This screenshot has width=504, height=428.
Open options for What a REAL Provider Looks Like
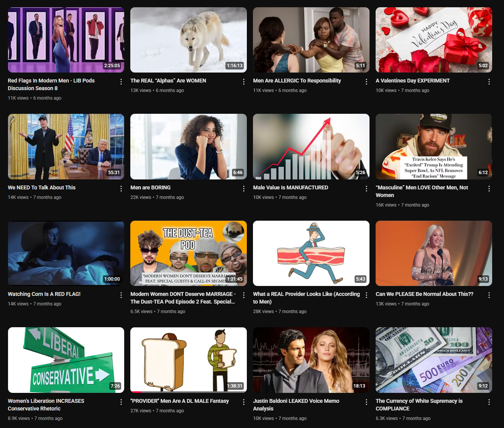(366, 295)
